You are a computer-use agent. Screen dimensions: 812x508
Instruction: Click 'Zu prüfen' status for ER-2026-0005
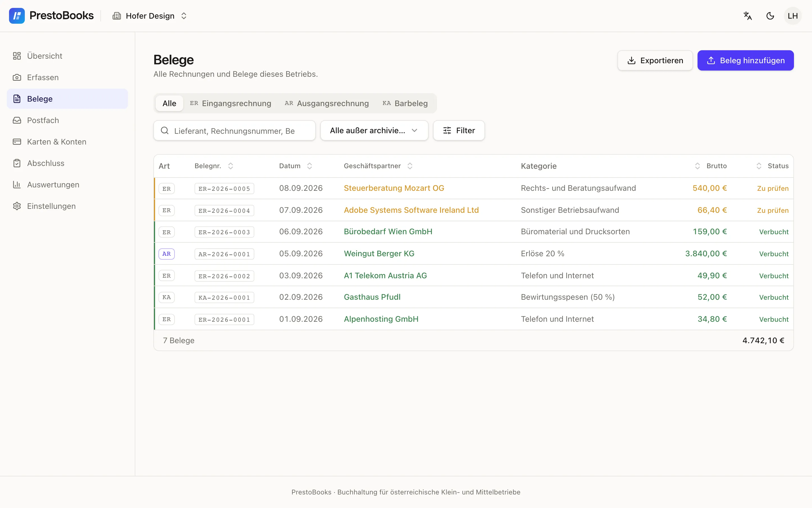coord(773,189)
